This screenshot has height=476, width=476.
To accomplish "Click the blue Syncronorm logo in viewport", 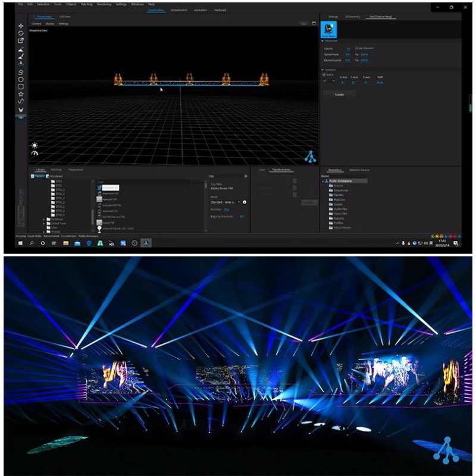I will click(310, 156).
